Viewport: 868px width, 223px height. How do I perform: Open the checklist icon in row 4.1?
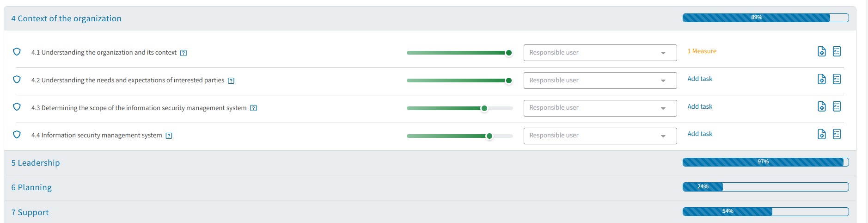(837, 51)
